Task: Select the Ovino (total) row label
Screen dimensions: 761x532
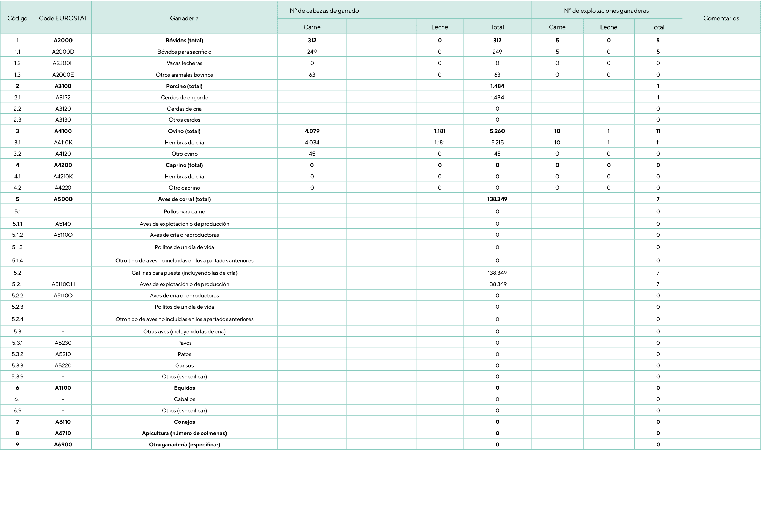Action: 184,131
